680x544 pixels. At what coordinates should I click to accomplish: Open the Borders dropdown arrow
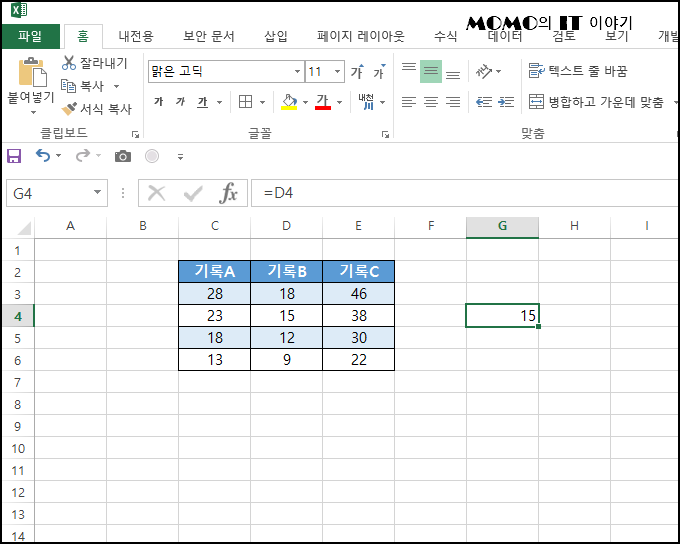tap(262, 102)
